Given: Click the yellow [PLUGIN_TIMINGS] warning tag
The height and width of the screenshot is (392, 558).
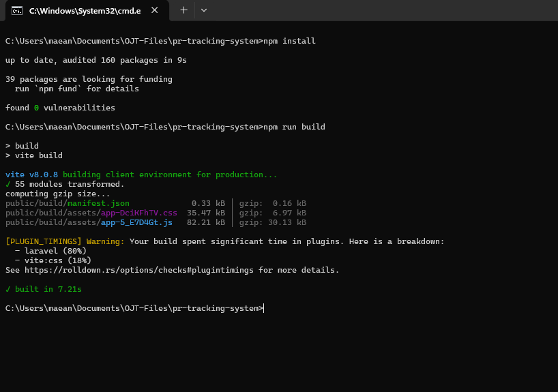Looking at the screenshot, I should click(44, 241).
